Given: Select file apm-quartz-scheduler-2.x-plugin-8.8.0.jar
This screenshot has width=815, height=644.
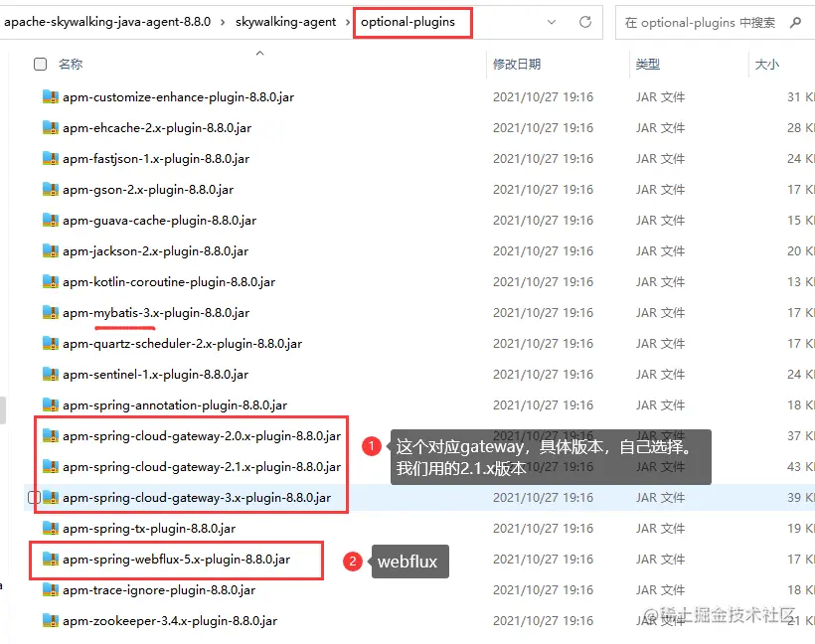Looking at the screenshot, I should click(183, 344).
